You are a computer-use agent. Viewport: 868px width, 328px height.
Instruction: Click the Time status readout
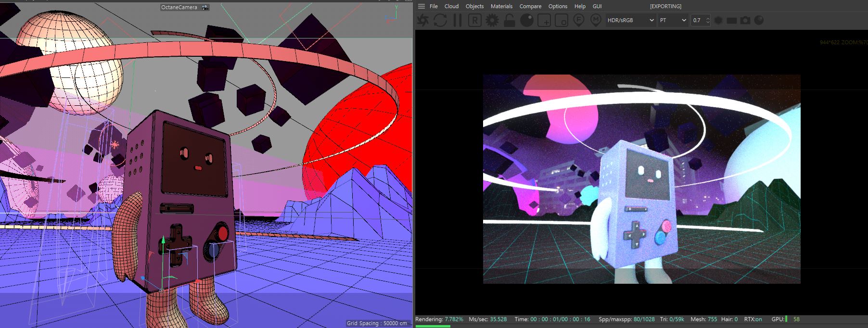click(552, 319)
